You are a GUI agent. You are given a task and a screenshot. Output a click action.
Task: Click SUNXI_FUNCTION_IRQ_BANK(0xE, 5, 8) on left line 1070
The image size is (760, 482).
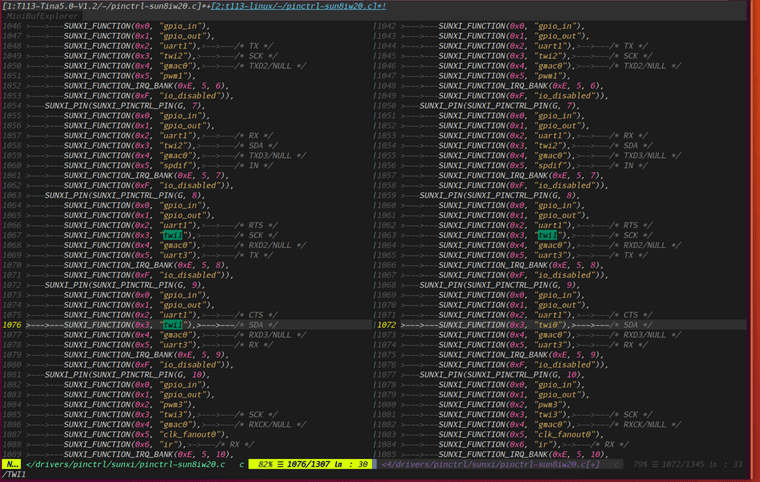tap(146, 265)
